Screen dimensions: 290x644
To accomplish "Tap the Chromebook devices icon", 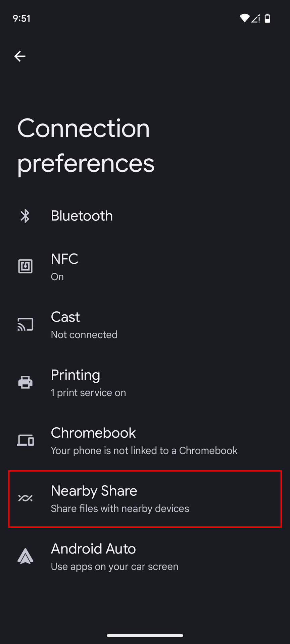I will point(25,440).
